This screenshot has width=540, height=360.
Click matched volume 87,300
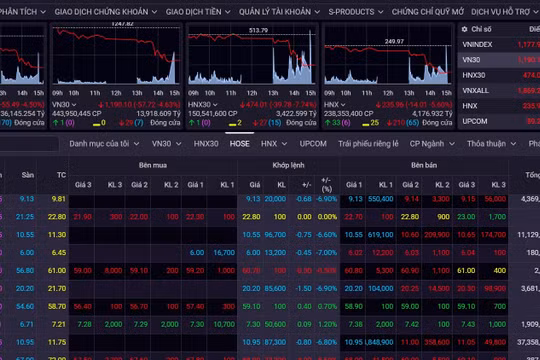[275, 342]
